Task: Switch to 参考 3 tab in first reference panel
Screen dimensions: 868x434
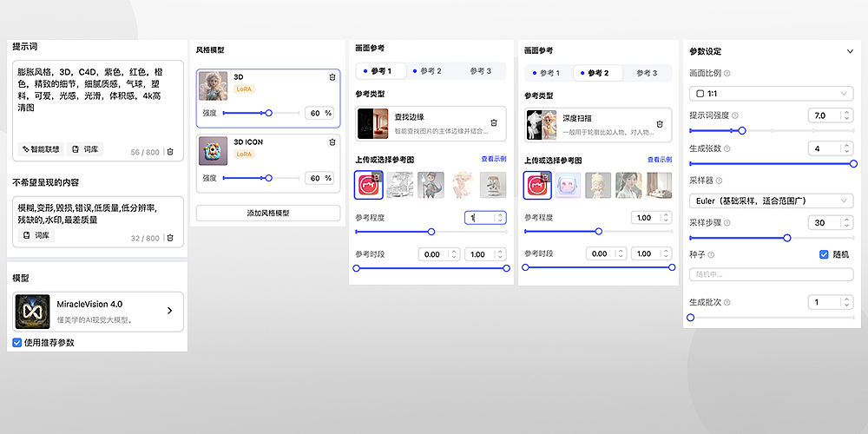Action: (x=481, y=71)
